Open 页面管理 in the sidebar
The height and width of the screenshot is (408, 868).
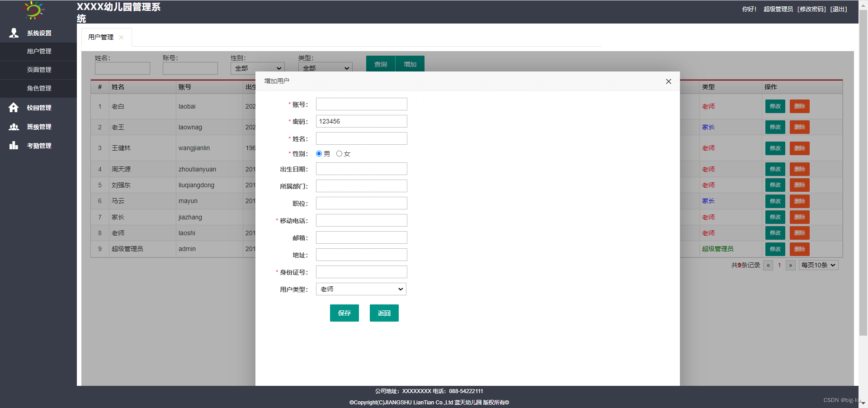tap(38, 70)
